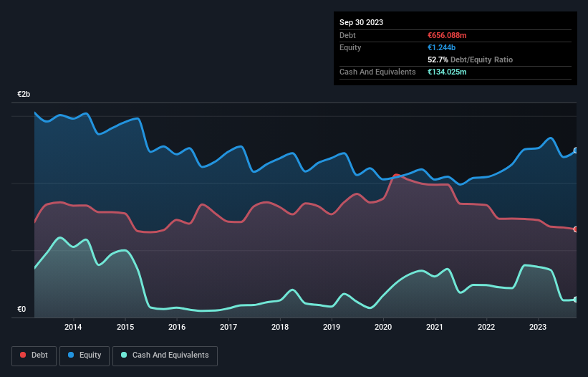The height and width of the screenshot is (377, 588).
Task: Click the €656.088m debt value
Action: click(447, 35)
